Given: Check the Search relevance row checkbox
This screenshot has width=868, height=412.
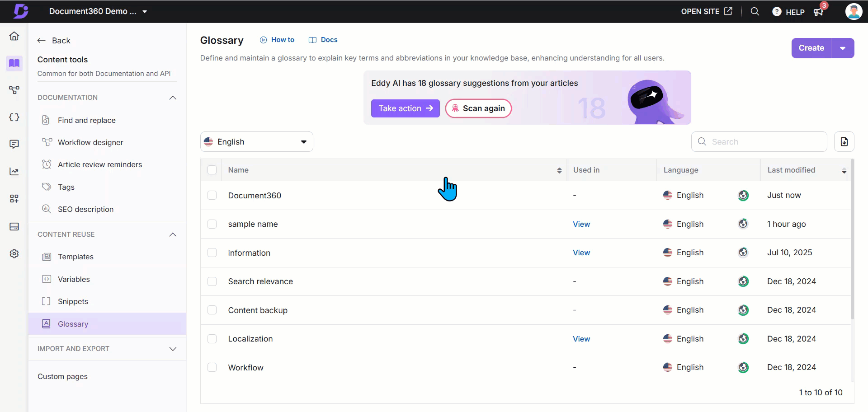Looking at the screenshot, I should pyautogui.click(x=212, y=281).
